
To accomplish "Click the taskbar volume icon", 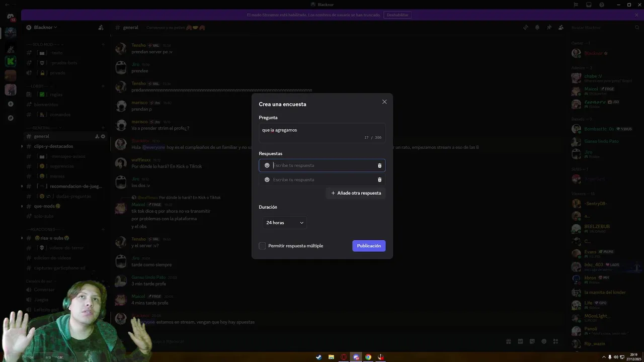I will pyautogui.click(x=616, y=357).
